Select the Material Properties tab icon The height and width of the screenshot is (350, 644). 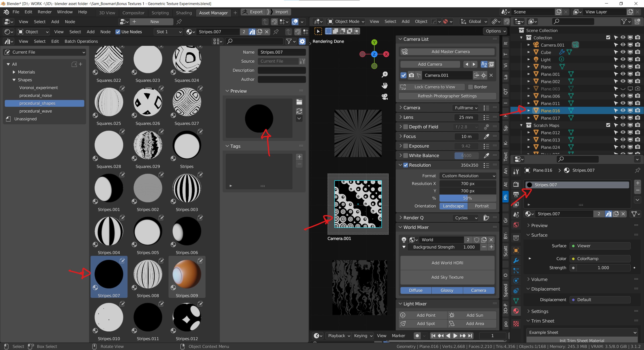point(516,311)
